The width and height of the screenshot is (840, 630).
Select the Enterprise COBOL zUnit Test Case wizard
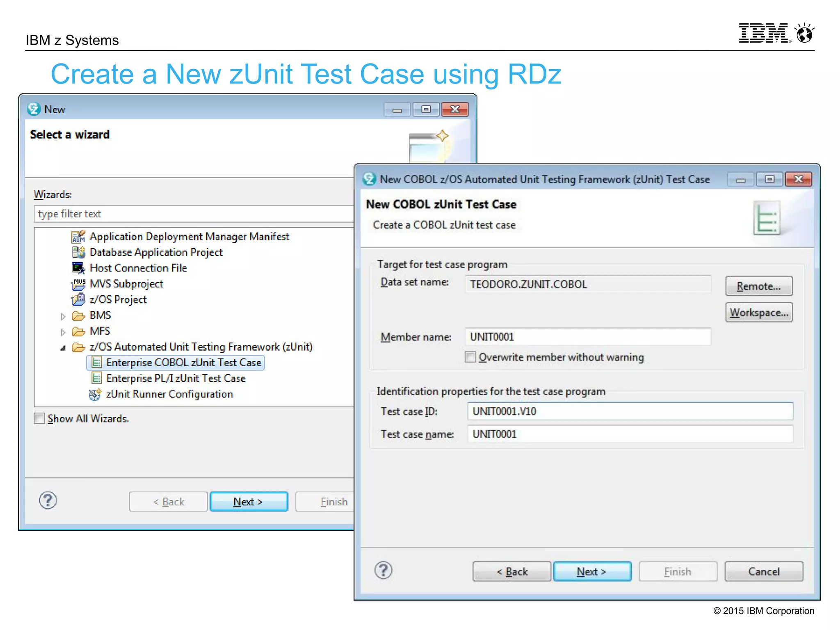(x=183, y=363)
